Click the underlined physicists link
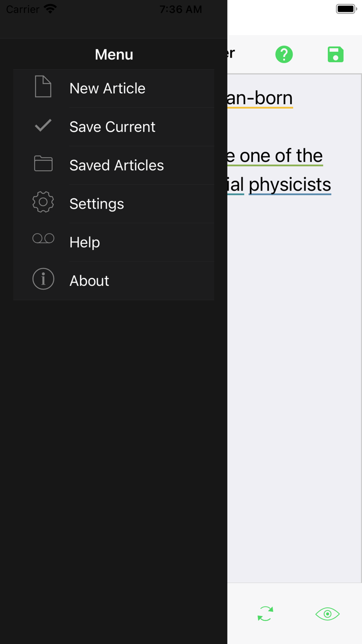The height and width of the screenshot is (644, 362). [x=289, y=184]
